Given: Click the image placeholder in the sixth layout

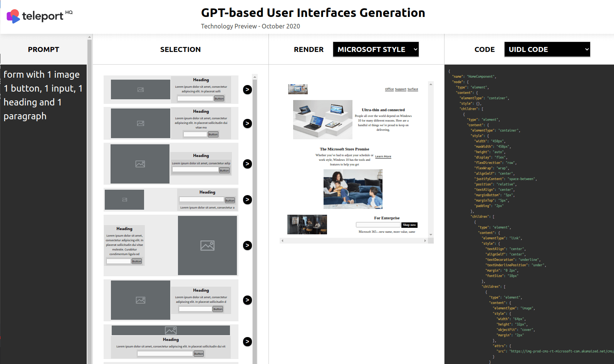Looking at the screenshot, I should (141, 300).
